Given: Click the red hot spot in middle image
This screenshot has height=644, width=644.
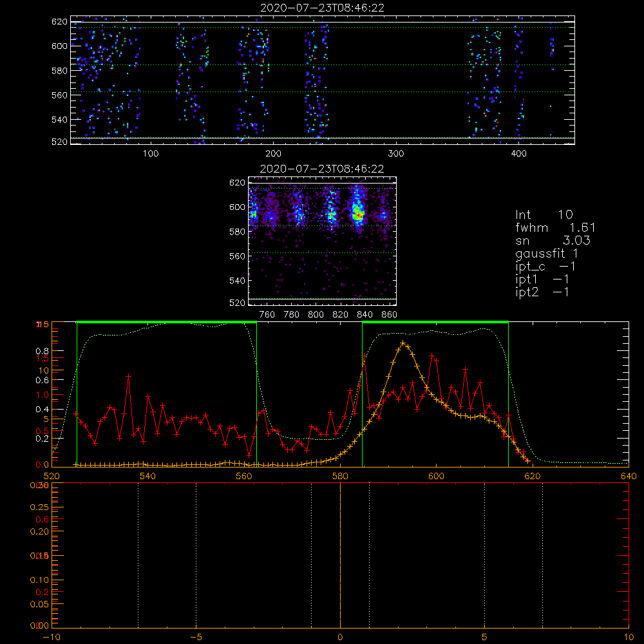Looking at the screenshot, I should pos(359,214).
